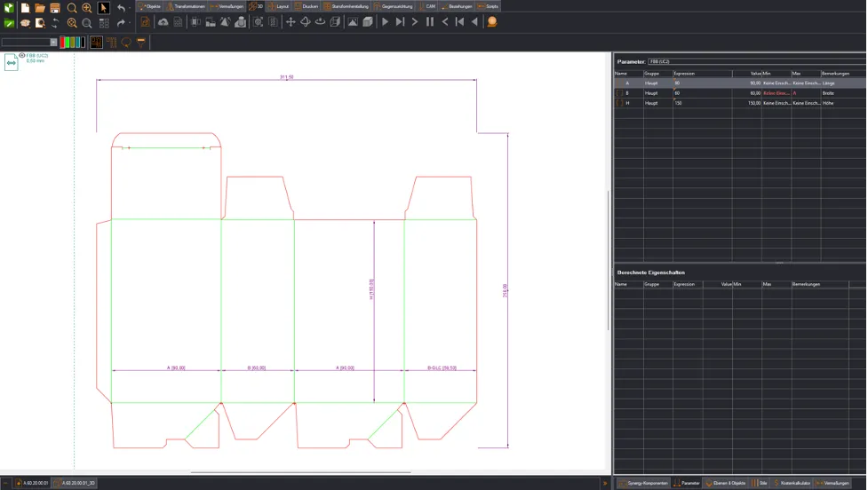Image resolution: width=868 pixels, height=490 pixels.
Task: Open the Stile bottom panel tab
Action: pos(760,483)
